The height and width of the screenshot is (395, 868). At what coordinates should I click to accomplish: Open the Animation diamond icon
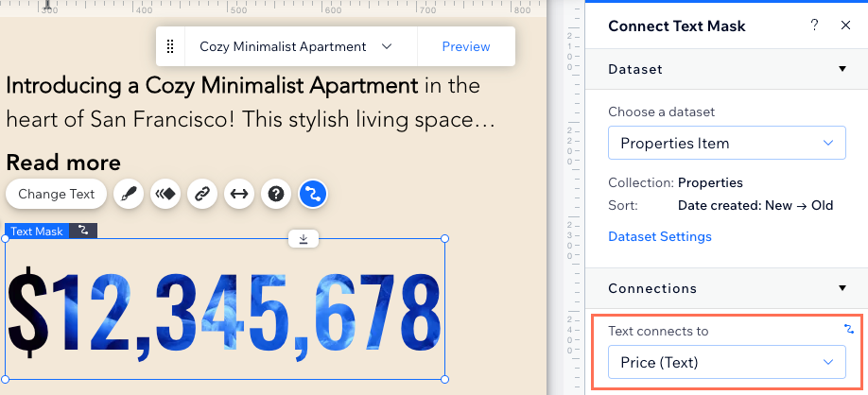pyautogui.click(x=165, y=194)
